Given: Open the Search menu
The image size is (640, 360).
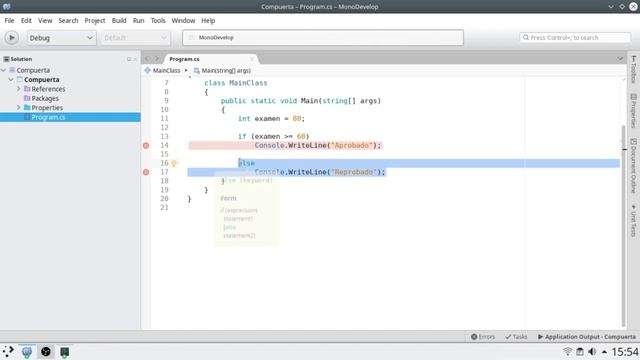Looking at the screenshot, I should tap(68, 20).
